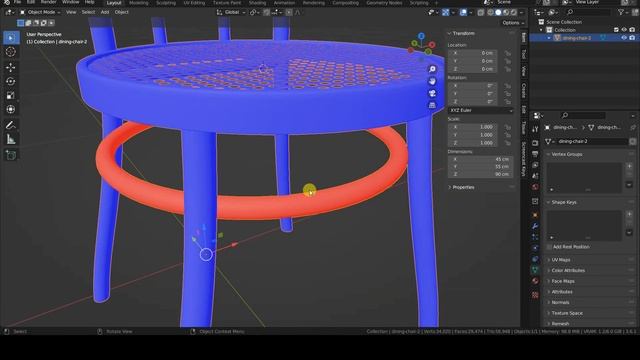This screenshot has width=640, height=360.
Task: Switch to Wireframe viewport shading
Action: [491, 13]
